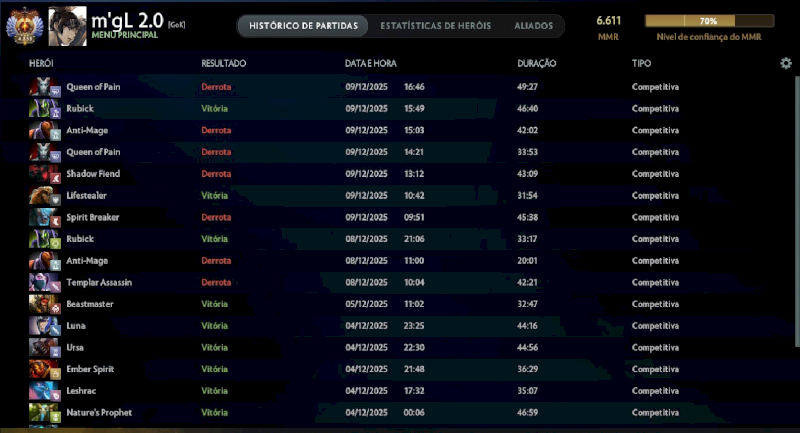Click Derrota result in Templar Assassin row
The width and height of the screenshot is (800, 433).
pyautogui.click(x=216, y=283)
